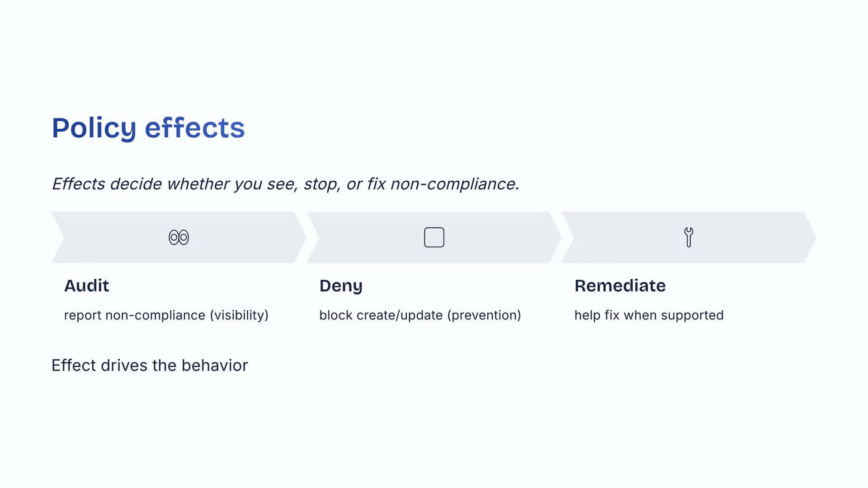Click the eyes icon above Audit
868x488 pixels.
179,237
